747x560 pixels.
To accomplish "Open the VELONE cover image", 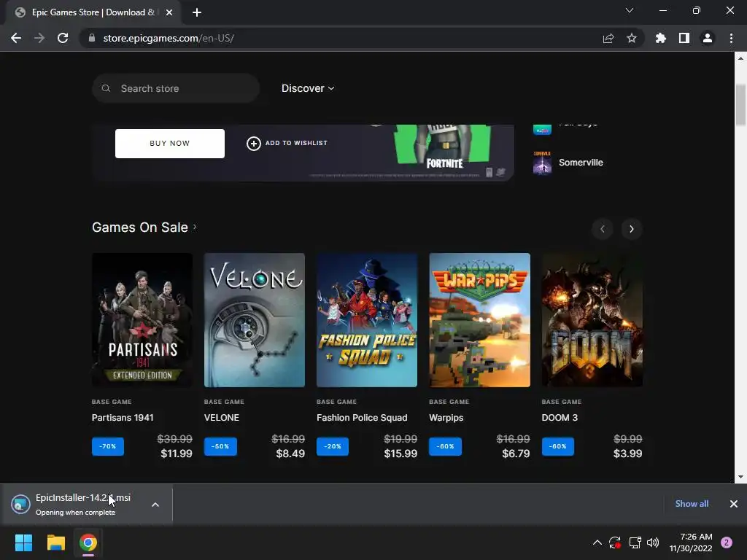I will tap(255, 320).
